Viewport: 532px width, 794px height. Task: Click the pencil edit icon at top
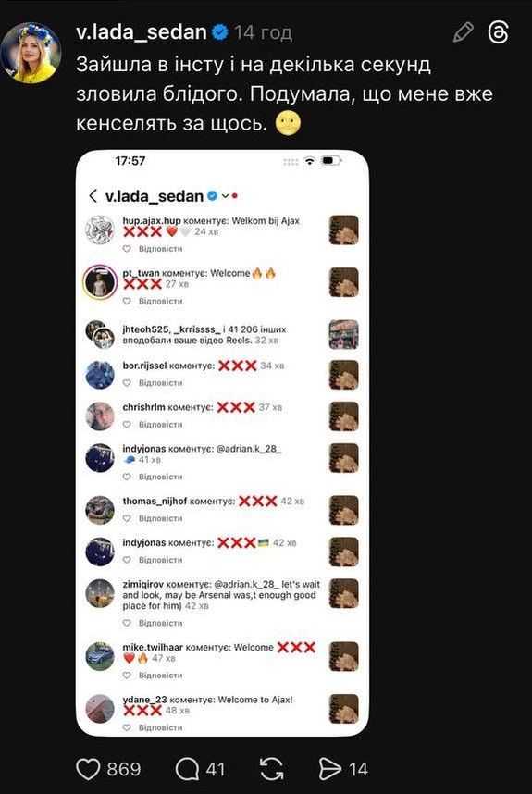click(x=464, y=32)
